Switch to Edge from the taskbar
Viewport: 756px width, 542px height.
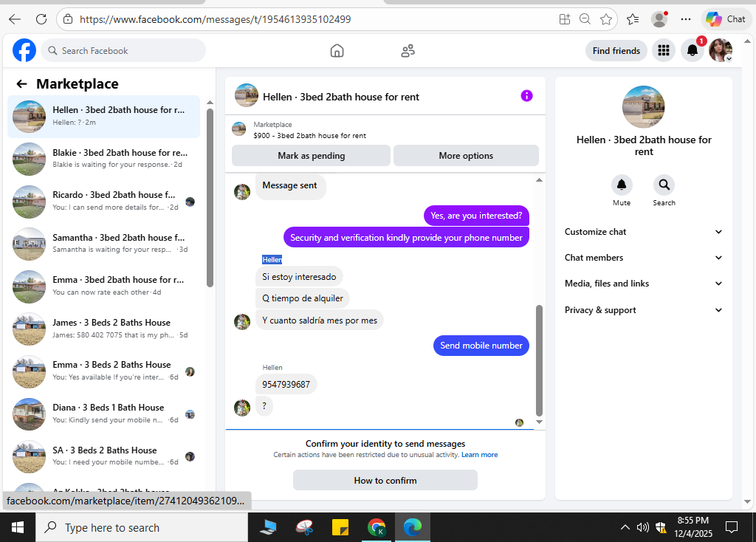[x=412, y=527]
